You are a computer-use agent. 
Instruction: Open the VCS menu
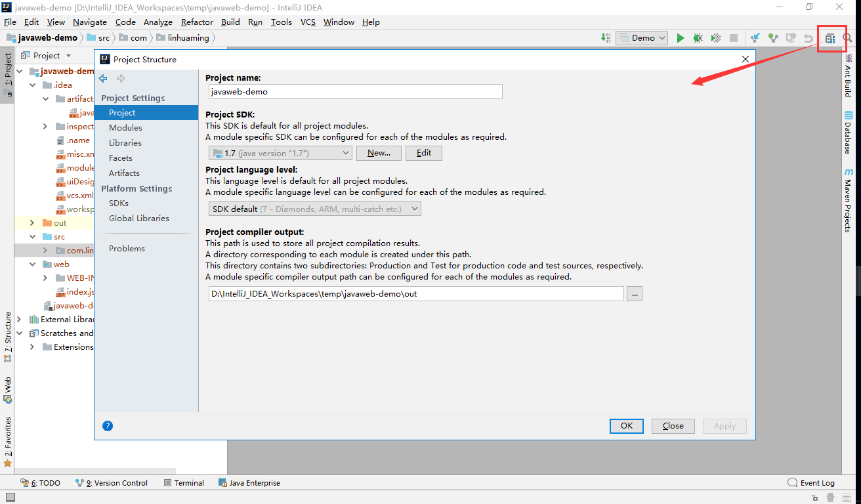pyautogui.click(x=308, y=22)
